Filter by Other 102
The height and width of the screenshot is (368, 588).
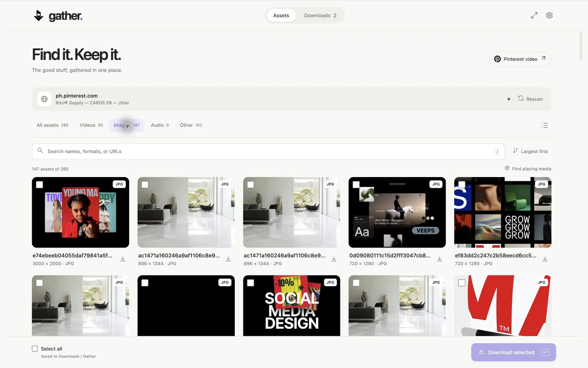point(191,125)
